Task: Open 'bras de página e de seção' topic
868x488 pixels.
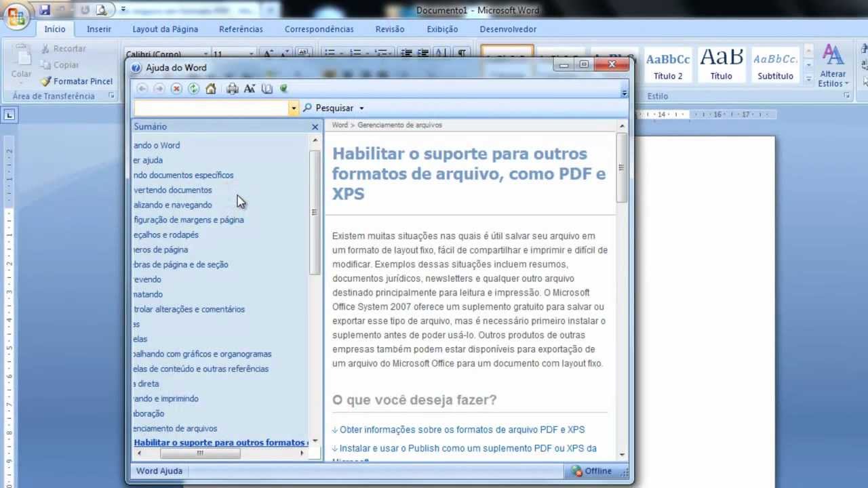Action: [181, 264]
